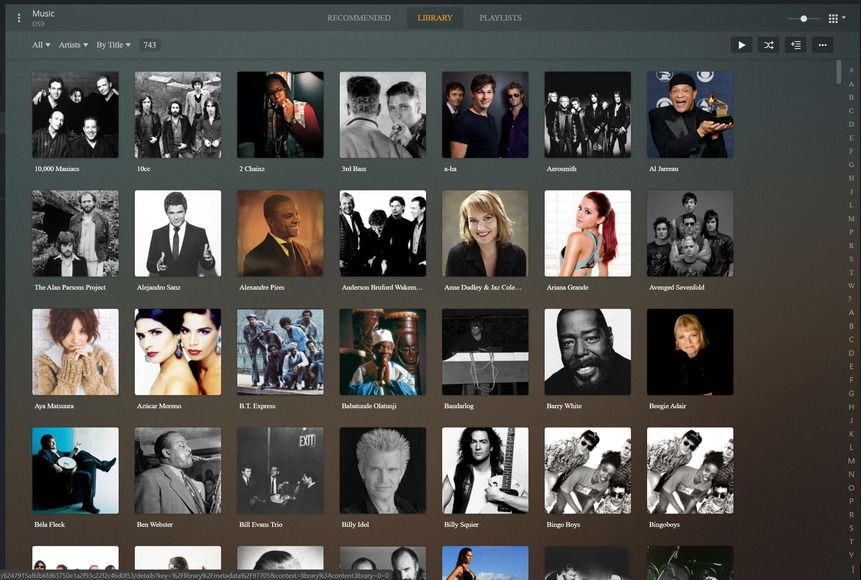Open the Billy Idol artist poster
The height and width of the screenshot is (580, 861).
[x=383, y=471]
